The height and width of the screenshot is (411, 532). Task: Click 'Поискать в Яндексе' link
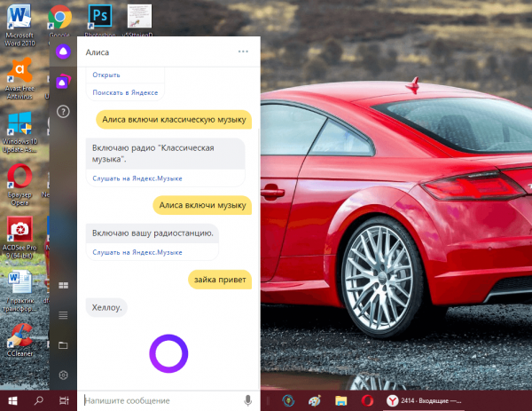pos(125,92)
